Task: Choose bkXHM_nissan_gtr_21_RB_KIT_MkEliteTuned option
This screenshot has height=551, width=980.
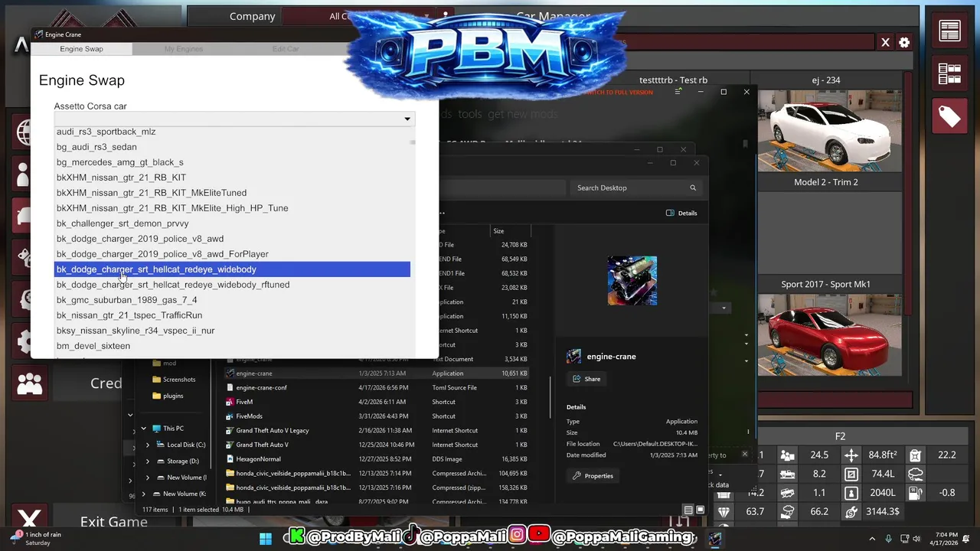Action: click(x=232, y=193)
